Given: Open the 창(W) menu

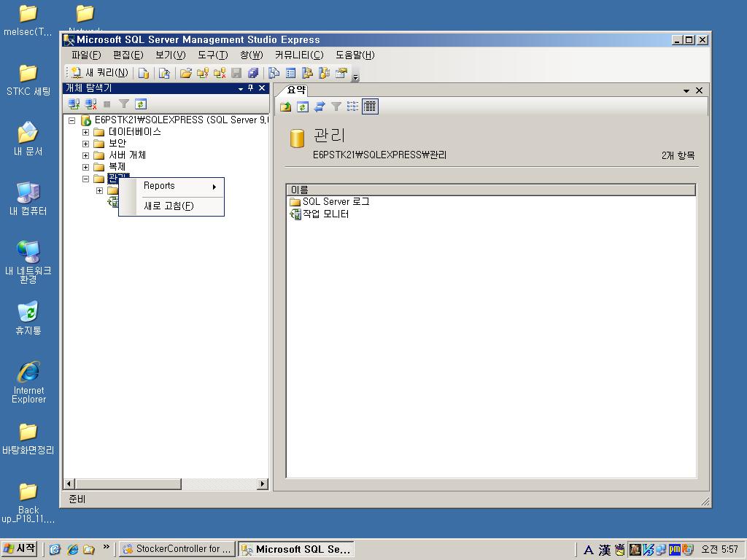Looking at the screenshot, I should tap(252, 55).
